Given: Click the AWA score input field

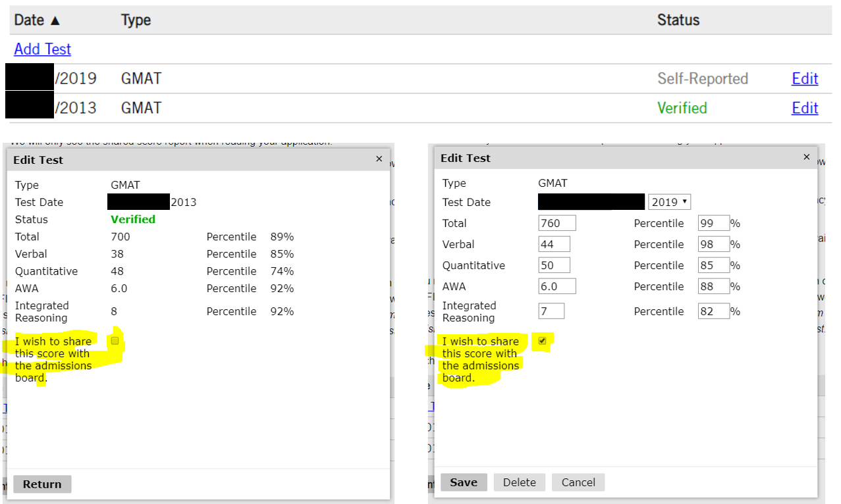Looking at the screenshot, I should [x=556, y=286].
